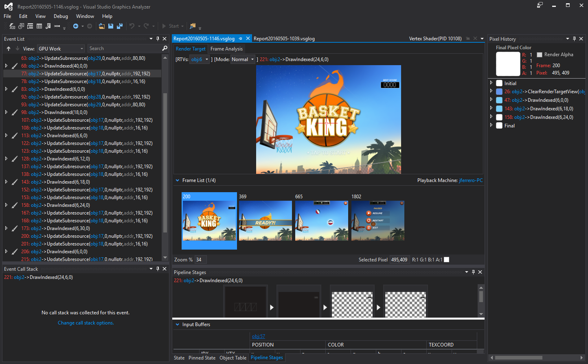This screenshot has height=364, width=588.
Task: Expand the Initial pixel history entry
Action: pos(491,83)
